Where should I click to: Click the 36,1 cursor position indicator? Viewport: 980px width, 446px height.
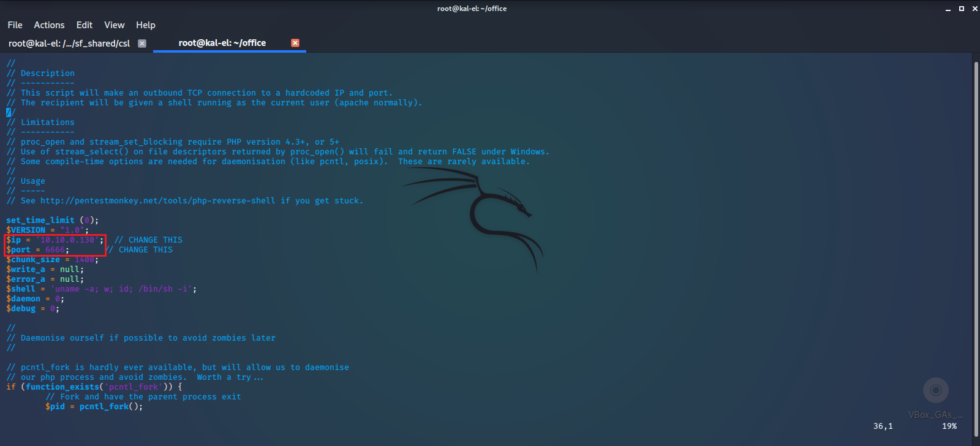click(883, 426)
